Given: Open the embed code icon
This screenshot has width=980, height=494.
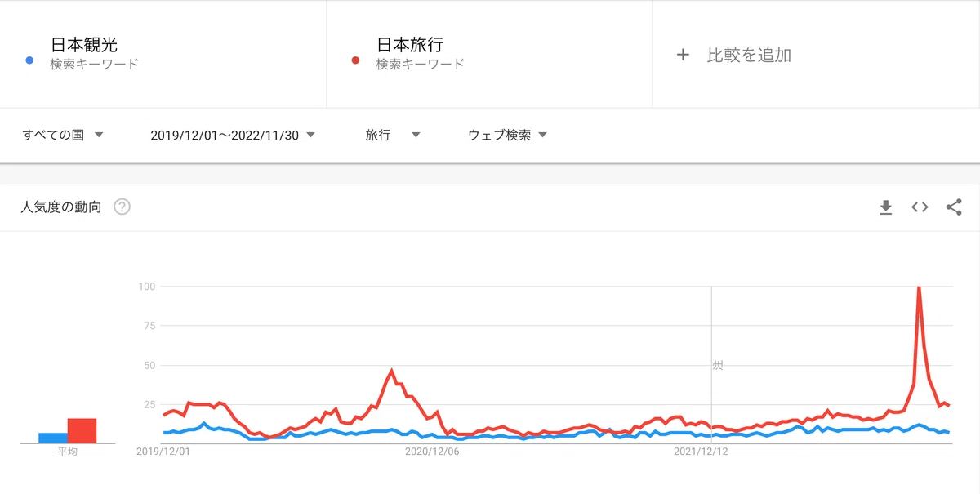Looking at the screenshot, I should tap(920, 207).
